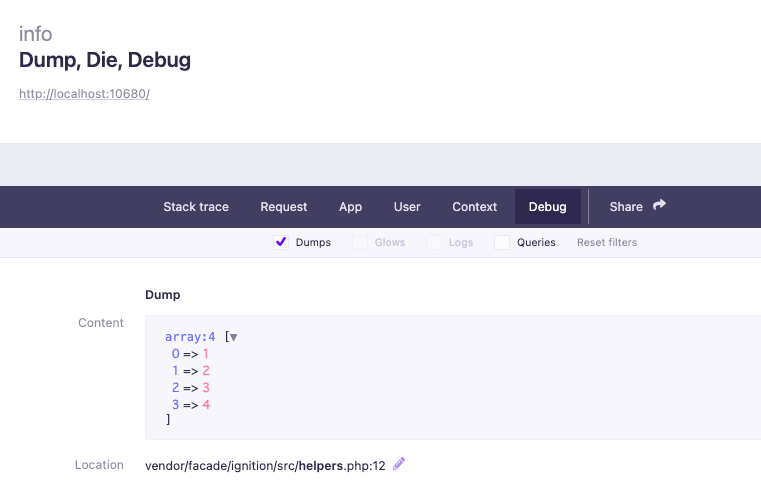761x487 pixels.
Task: Select the Debug tab
Action: click(547, 207)
